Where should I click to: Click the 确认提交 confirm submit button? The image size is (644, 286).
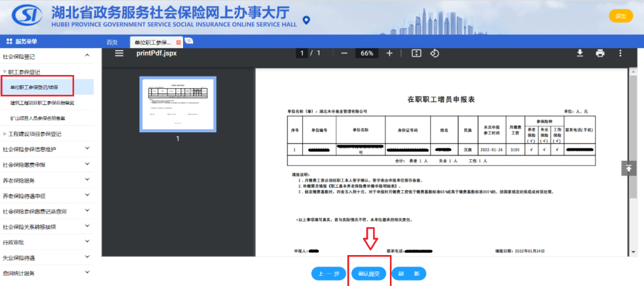(369, 273)
